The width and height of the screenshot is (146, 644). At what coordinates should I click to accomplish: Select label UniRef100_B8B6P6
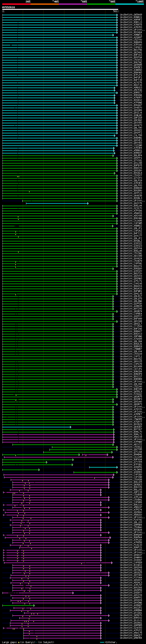131,42
